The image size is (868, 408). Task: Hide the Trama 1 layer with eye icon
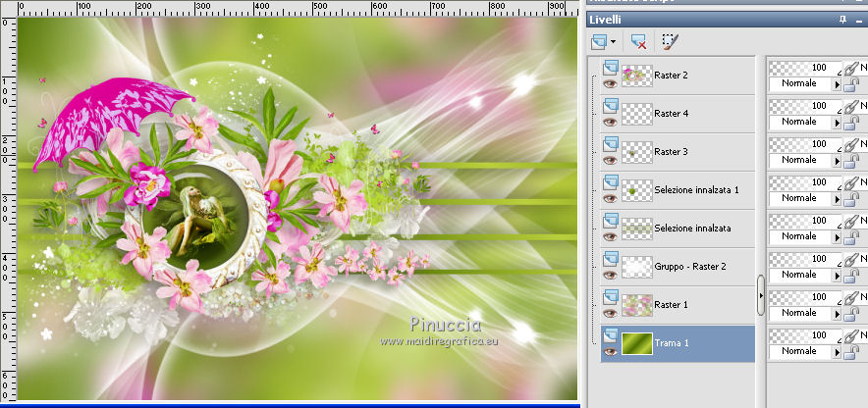[610, 351]
